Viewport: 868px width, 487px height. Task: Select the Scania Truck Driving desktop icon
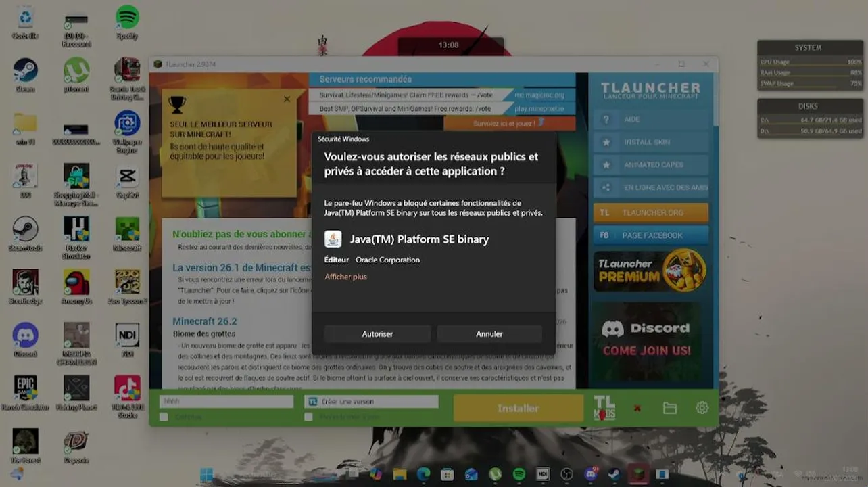pyautogui.click(x=127, y=78)
